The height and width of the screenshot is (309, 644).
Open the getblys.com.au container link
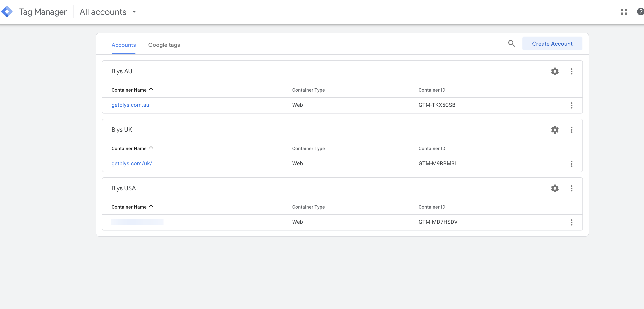point(130,105)
